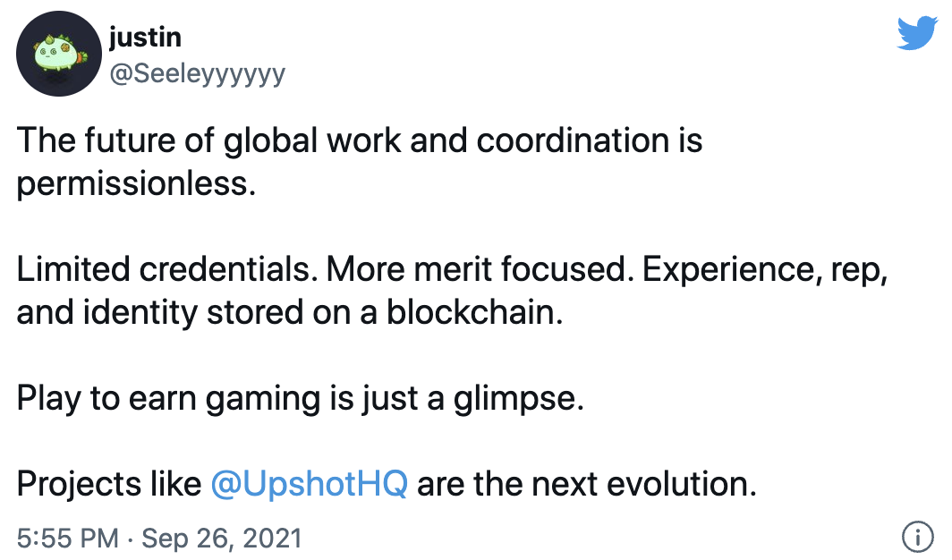952x560 pixels.
Task: Click the display name "justin"
Action: coord(145,38)
